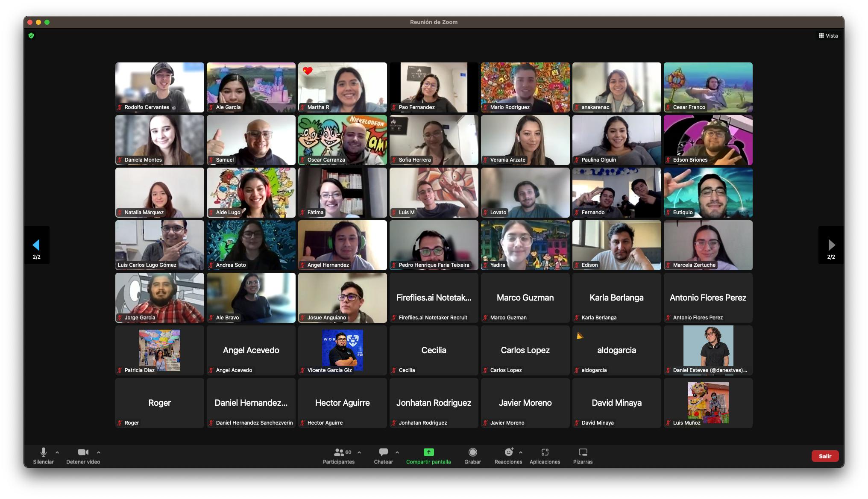Click heart reaction on Martha R tile

click(x=308, y=71)
